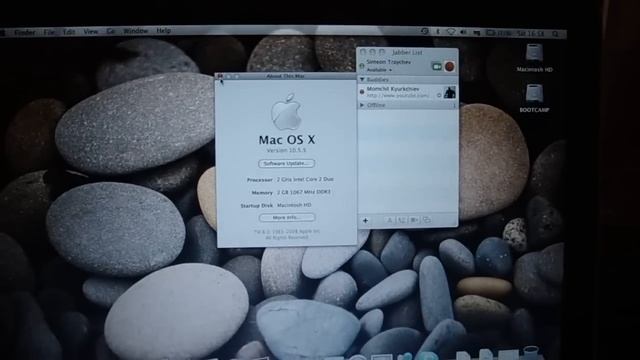Click the Jabber List window title
This screenshot has width=640, height=360.
[407, 52]
